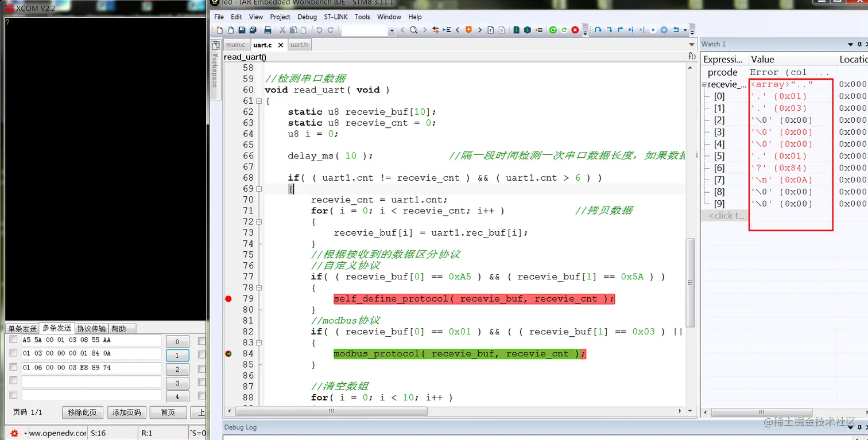This screenshot has height=440, width=868.
Task: Open the File menu
Action: click(219, 17)
